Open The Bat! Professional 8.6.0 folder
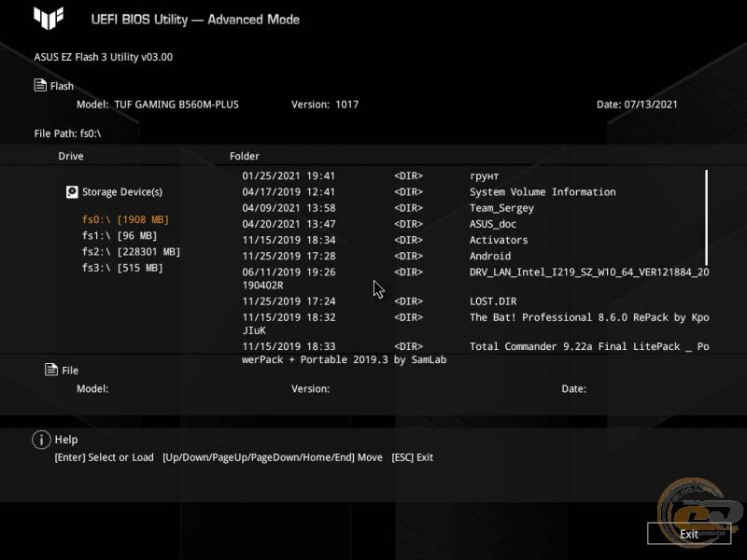 pyautogui.click(x=475, y=324)
